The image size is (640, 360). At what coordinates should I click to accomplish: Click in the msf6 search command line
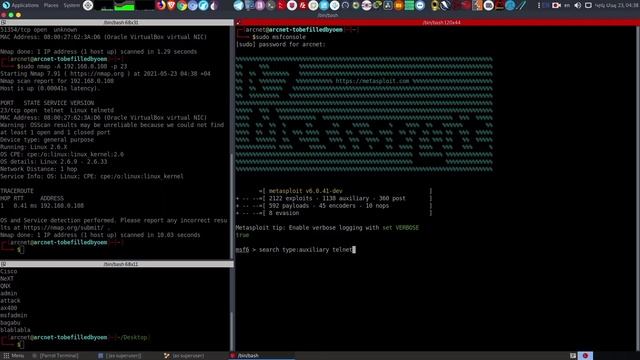[x=296, y=249]
